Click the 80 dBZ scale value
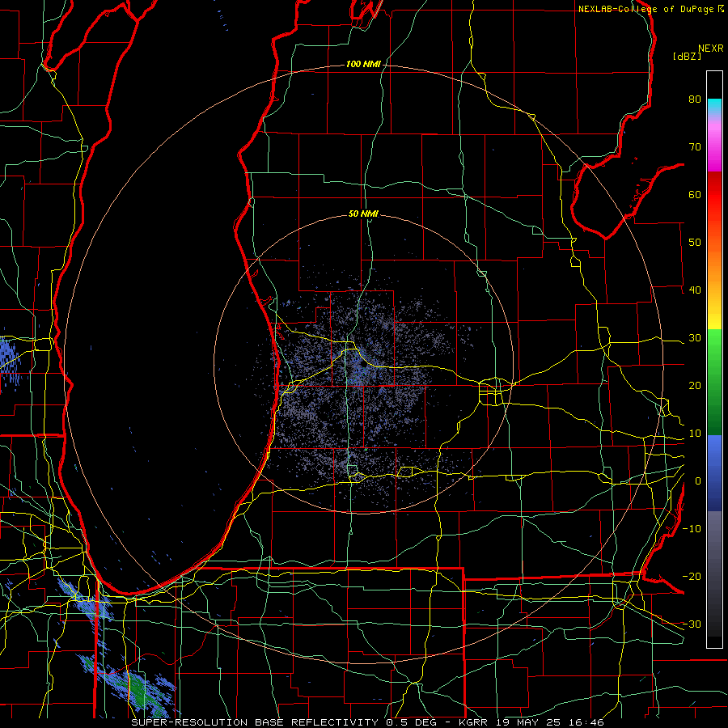This screenshot has height=728, width=728. pyautogui.click(x=695, y=99)
